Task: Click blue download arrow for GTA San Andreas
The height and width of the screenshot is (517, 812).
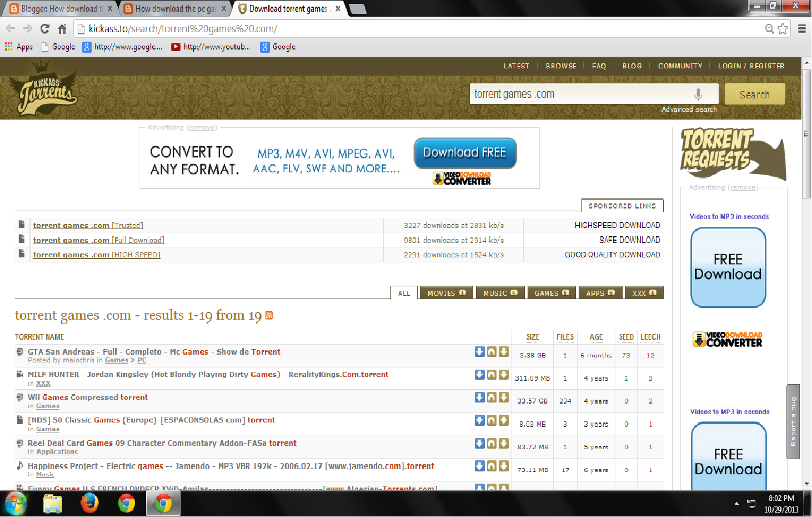Action: [480, 352]
